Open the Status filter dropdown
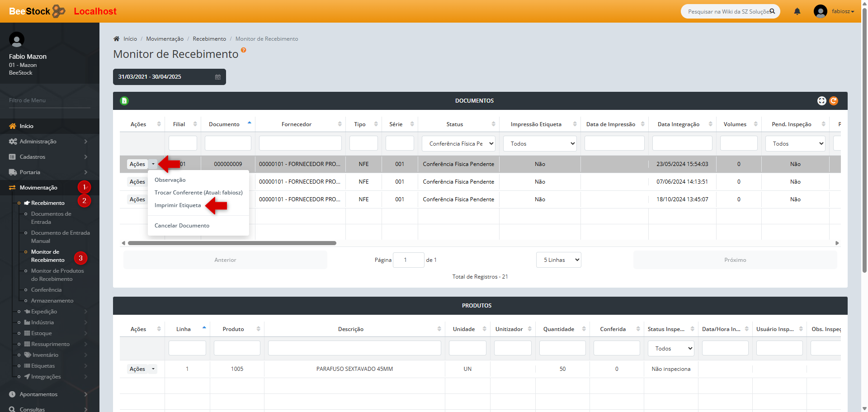 click(x=458, y=144)
